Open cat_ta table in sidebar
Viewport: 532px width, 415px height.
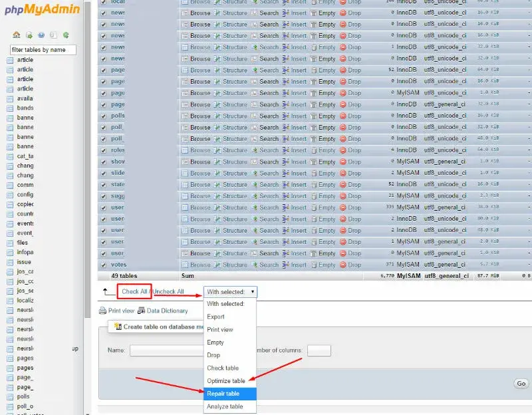pos(25,156)
